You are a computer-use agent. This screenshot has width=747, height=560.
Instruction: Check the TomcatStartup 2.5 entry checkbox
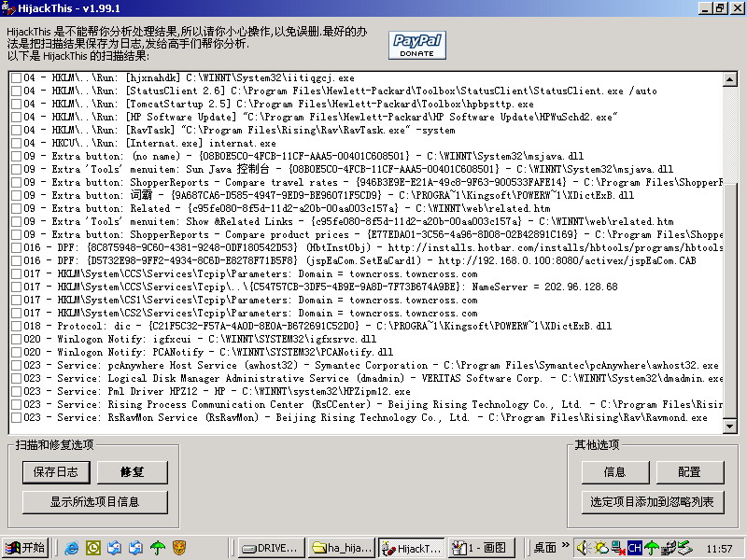(16, 104)
